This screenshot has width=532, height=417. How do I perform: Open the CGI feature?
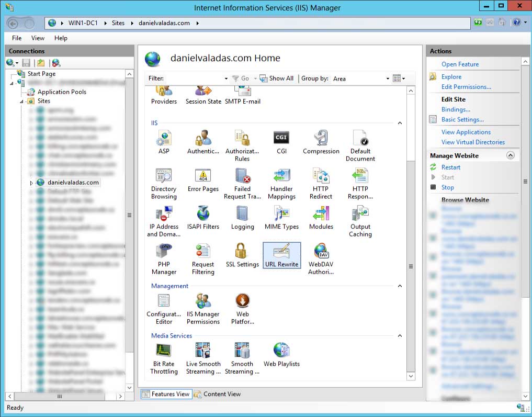[x=281, y=142]
